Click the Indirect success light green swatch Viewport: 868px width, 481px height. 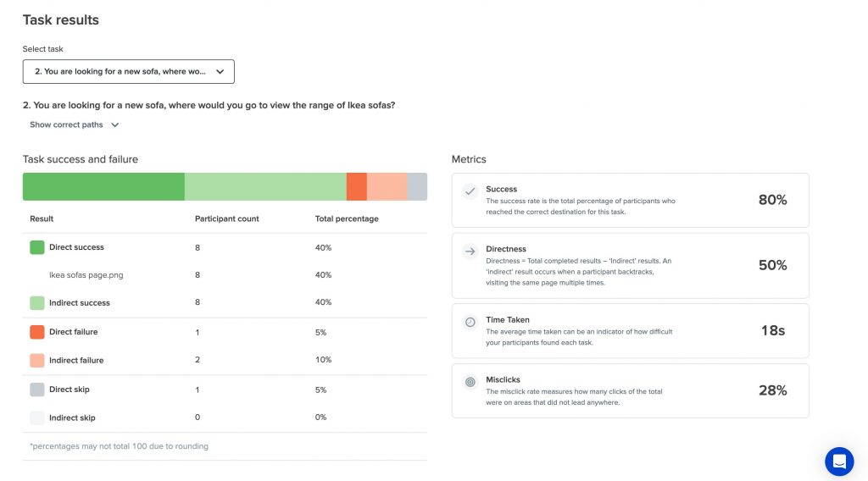point(37,303)
